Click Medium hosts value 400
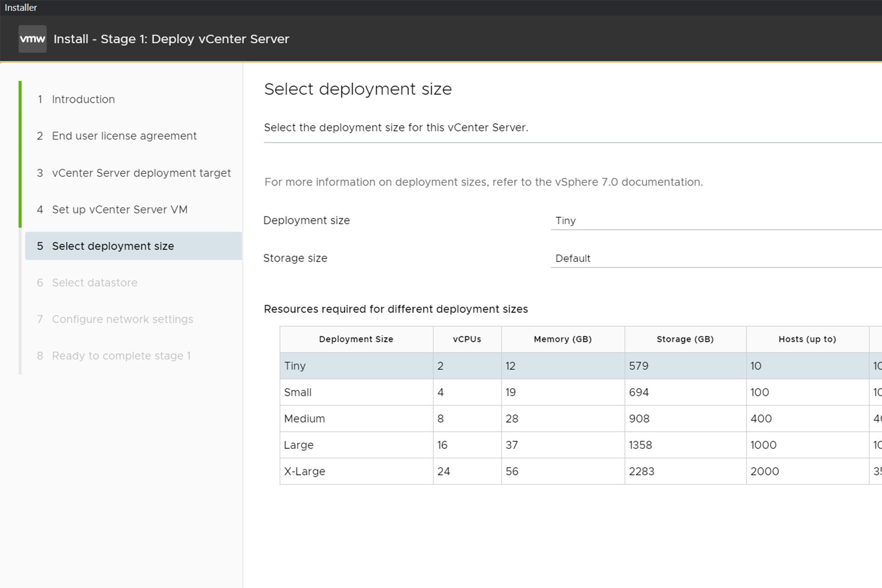The image size is (882, 588). 761,418
